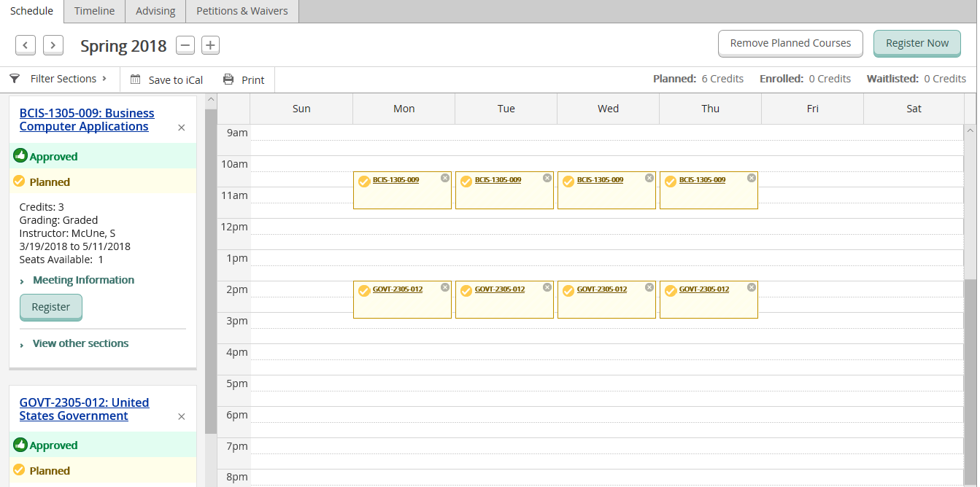Click planned checkmark on Tuesday GOVT-2305-012
The image size is (980, 487).
pos(466,291)
